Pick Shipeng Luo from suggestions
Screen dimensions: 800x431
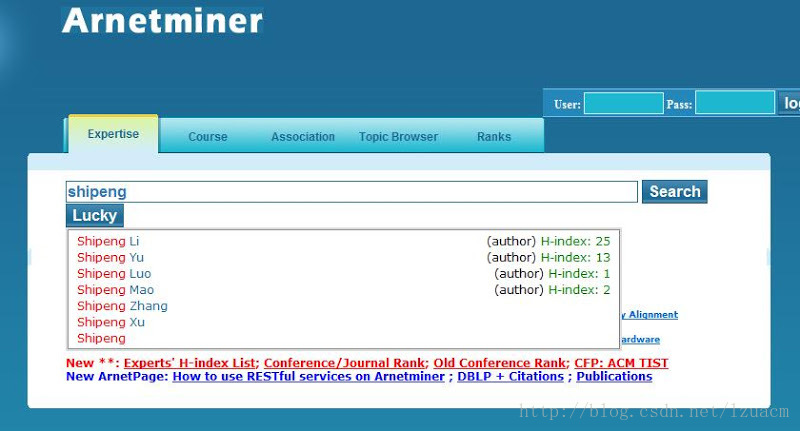pyautogui.click(x=344, y=274)
